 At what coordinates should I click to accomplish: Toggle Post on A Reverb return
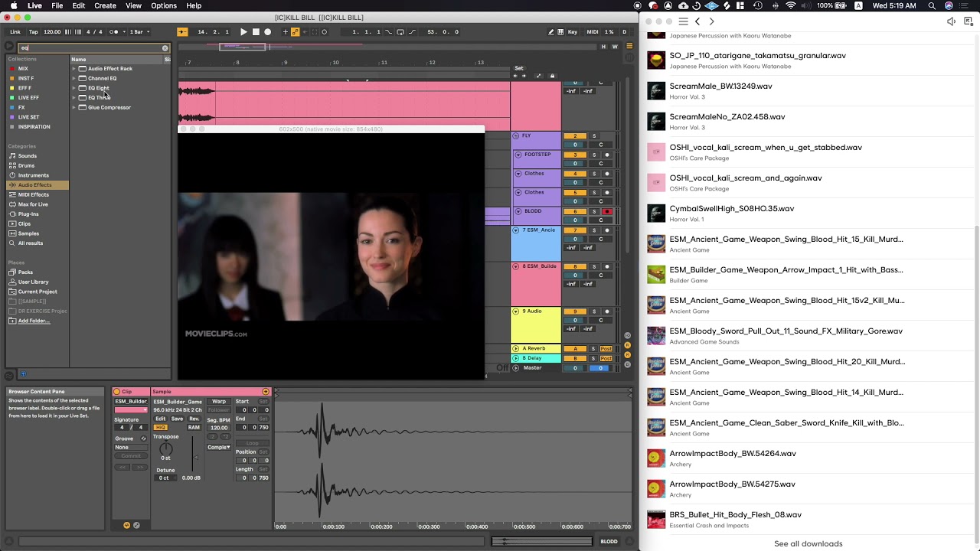point(606,349)
